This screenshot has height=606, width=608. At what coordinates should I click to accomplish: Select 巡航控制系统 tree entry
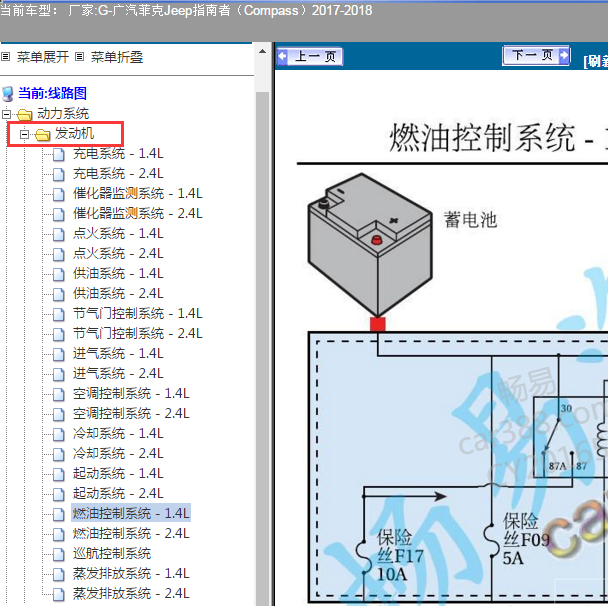(x=112, y=554)
